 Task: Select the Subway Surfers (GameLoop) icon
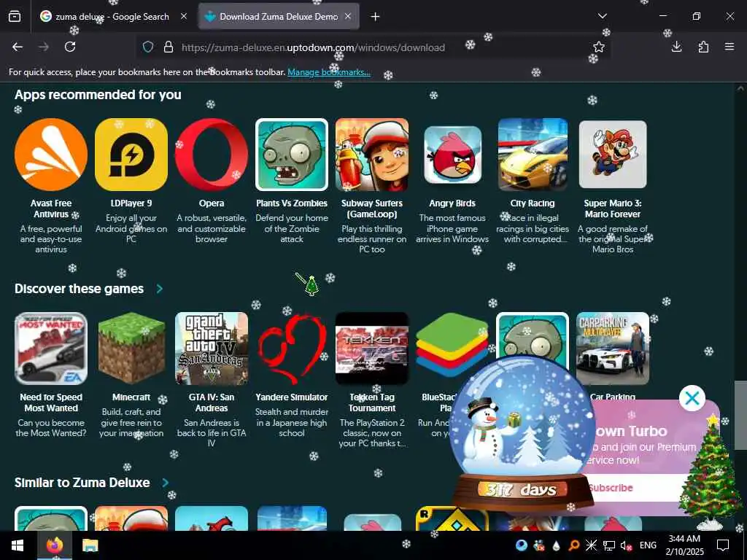tap(371, 155)
